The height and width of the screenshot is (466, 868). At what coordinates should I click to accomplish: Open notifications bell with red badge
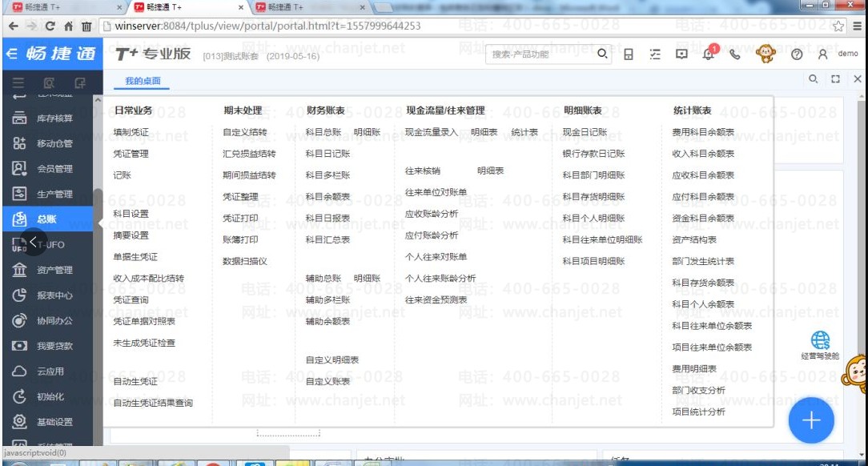[x=709, y=53]
